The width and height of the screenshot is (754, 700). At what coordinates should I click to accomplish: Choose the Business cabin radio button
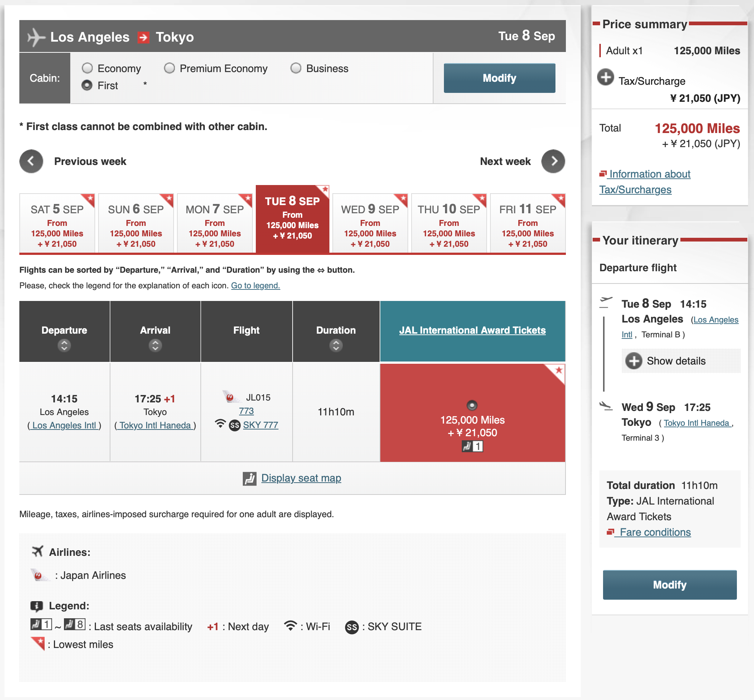click(x=296, y=68)
